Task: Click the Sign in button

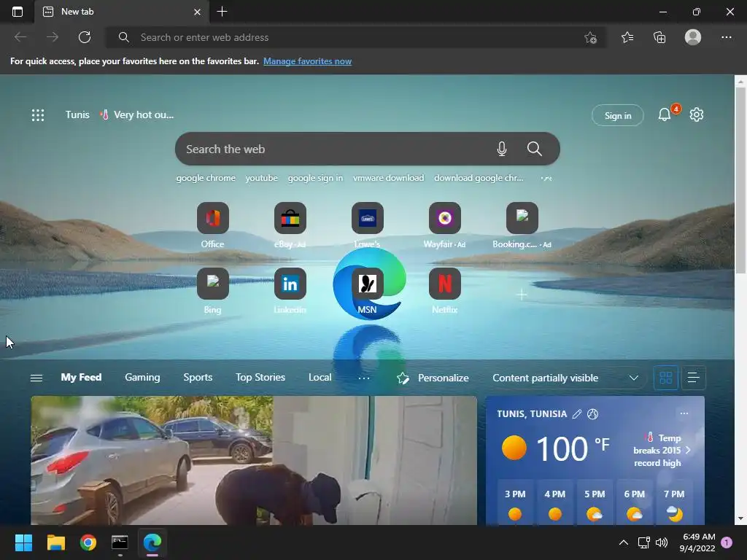Action: (x=617, y=115)
